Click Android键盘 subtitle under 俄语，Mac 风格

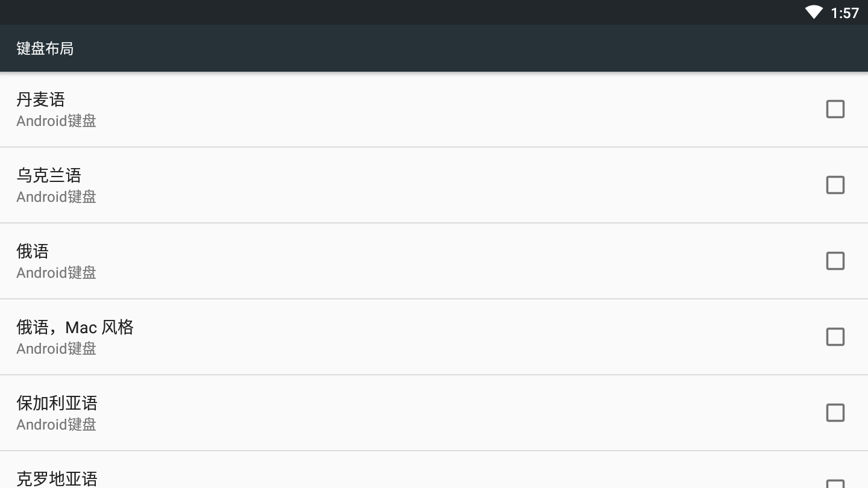[x=56, y=349]
